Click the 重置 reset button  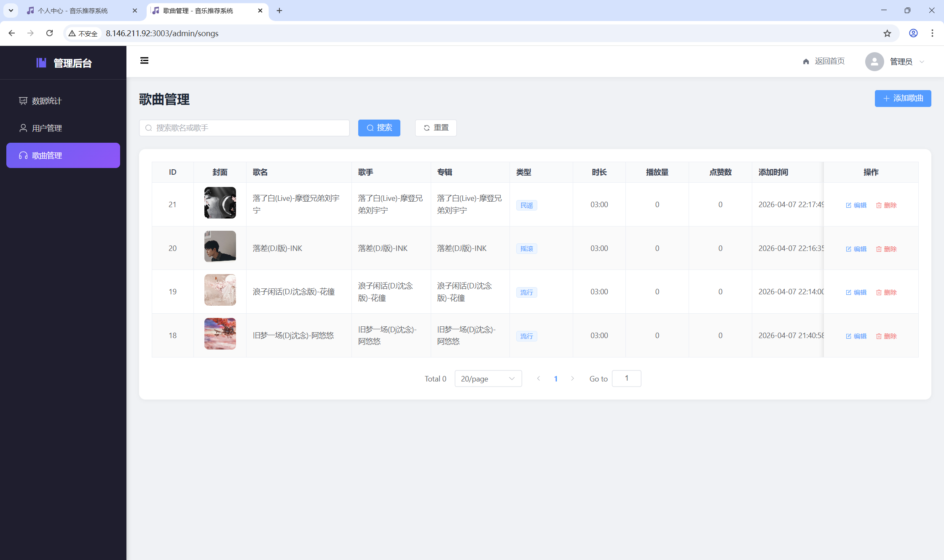[x=436, y=128]
